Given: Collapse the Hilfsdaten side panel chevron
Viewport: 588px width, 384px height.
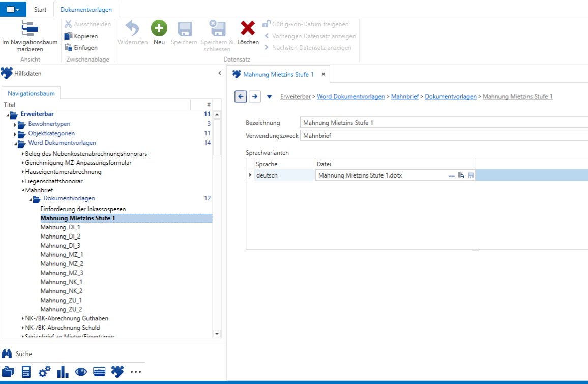Looking at the screenshot, I should pyautogui.click(x=220, y=74).
